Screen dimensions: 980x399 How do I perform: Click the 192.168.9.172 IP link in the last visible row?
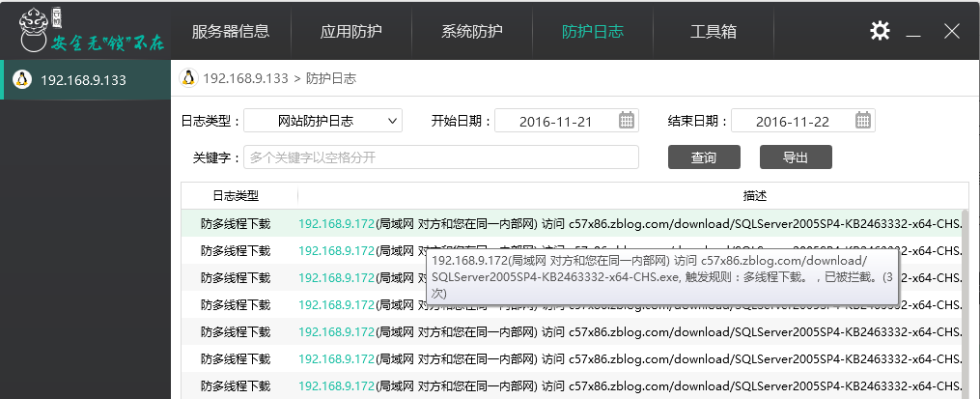click(336, 385)
